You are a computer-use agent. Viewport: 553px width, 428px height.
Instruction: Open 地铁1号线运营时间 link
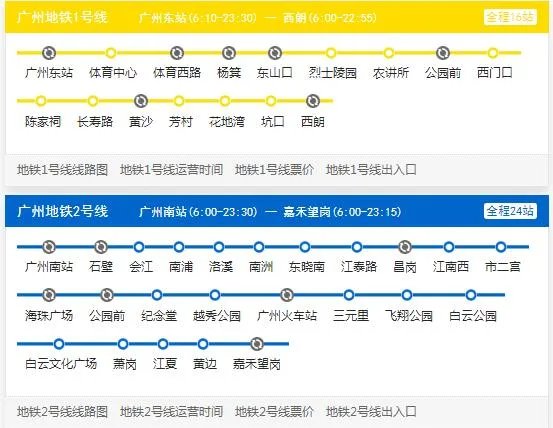[x=171, y=170]
